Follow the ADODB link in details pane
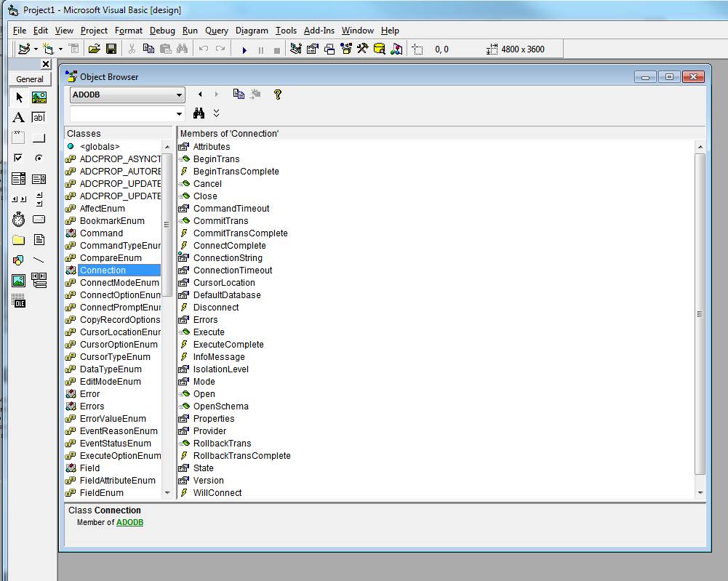 point(129,522)
